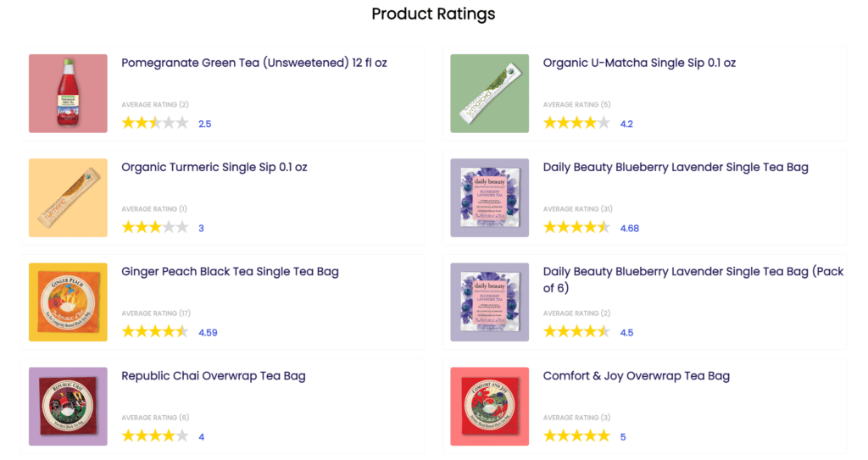Click the star rating for Republic Chai
The width and height of the screenshot is (868, 460).
(x=155, y=436)
